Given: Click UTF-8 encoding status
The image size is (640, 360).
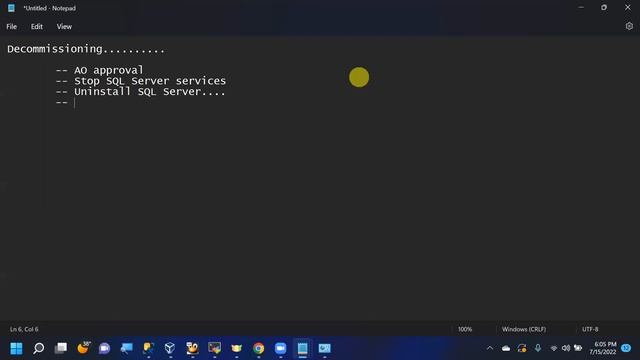Looking at the screenshot, I should 590,329.
